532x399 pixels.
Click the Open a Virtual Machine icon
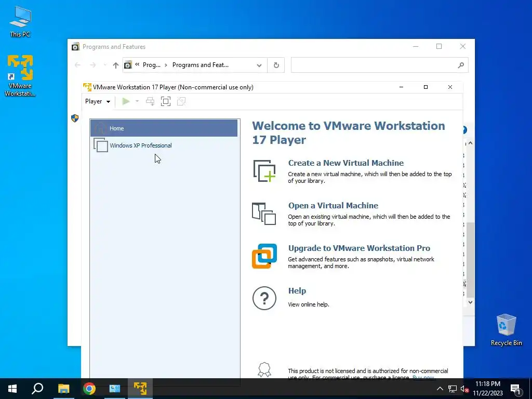click(264, 214)
